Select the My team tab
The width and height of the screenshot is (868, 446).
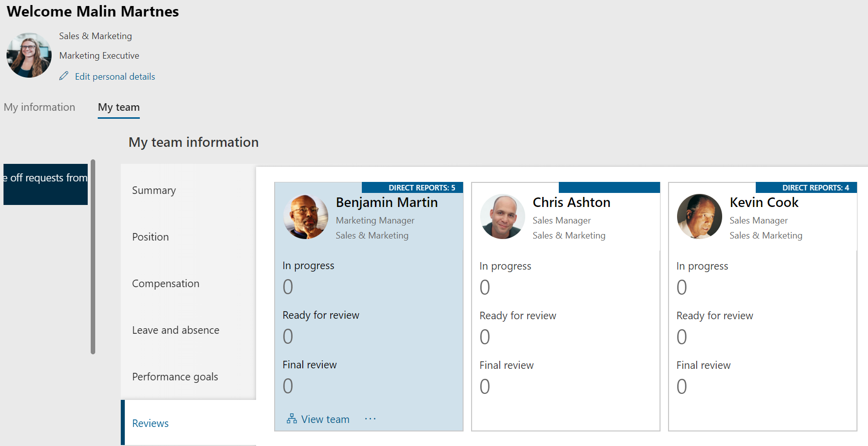coord(119,107)
